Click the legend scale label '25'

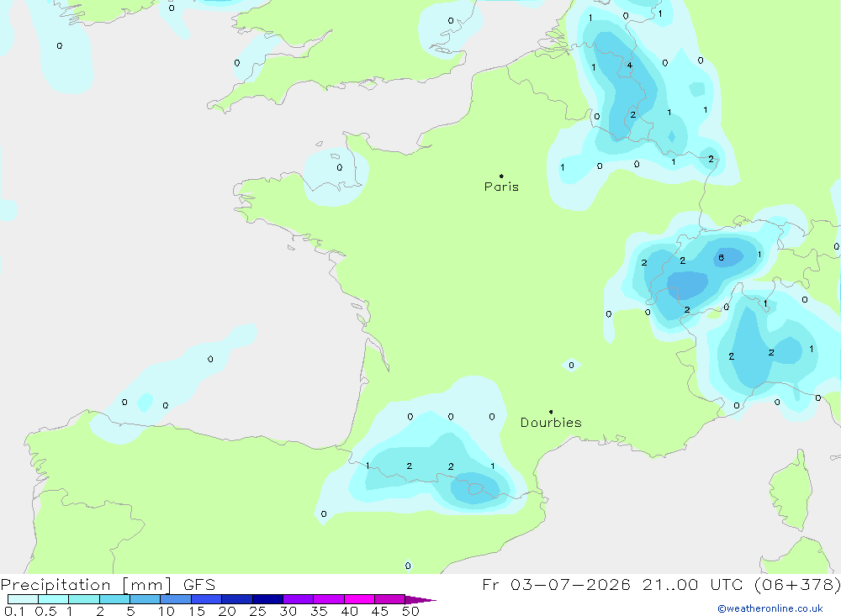pos(257,611)
